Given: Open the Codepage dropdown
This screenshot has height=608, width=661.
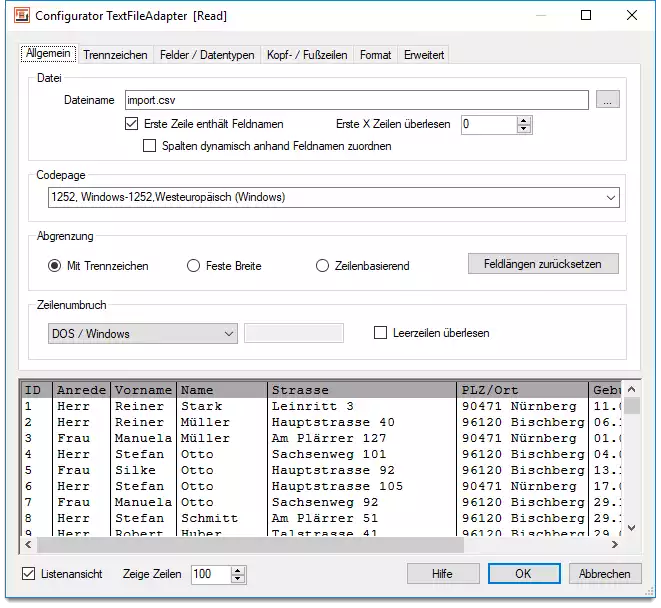Looking at the screenshot, I should 611,198.
